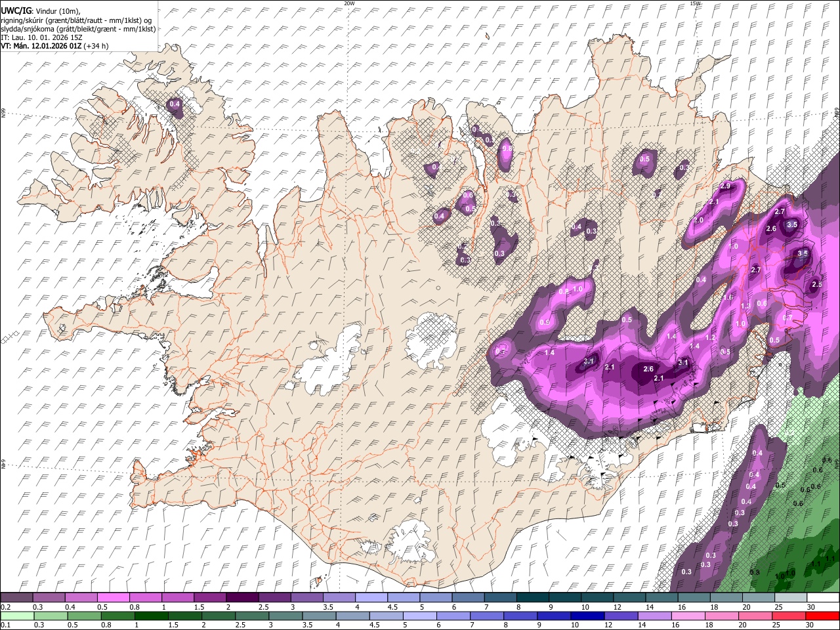
Task: Click the '15W' longitude label
Action: coord(696,3)
